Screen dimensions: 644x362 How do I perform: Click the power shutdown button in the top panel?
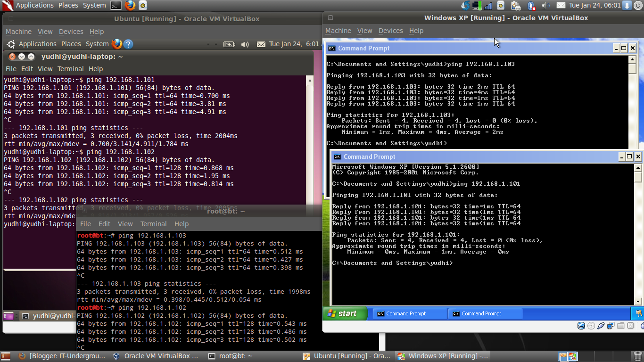[x=638, y=5]
